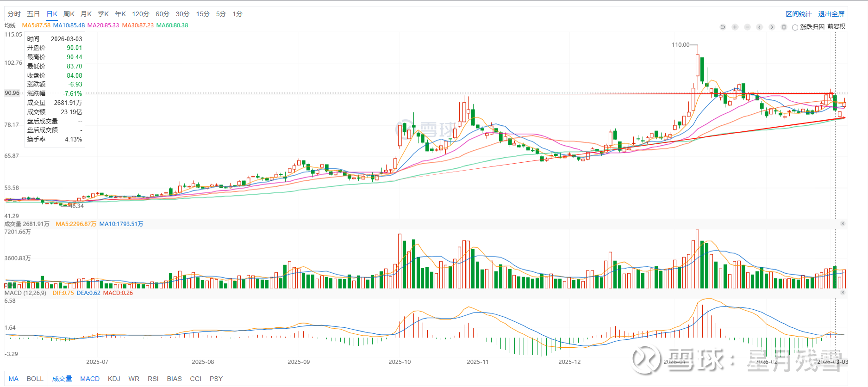Zoom out the K-line chart with the minus icon
868x387 pixels.
(x=747, y=27)
